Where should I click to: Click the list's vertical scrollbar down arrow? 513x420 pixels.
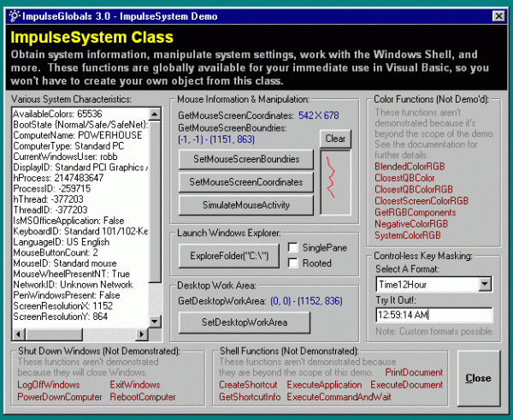(155, 321)
